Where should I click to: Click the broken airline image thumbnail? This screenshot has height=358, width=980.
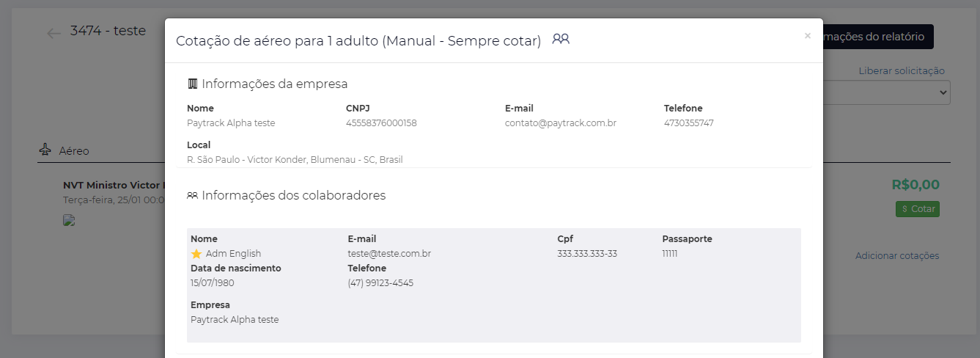click(70, 220)
